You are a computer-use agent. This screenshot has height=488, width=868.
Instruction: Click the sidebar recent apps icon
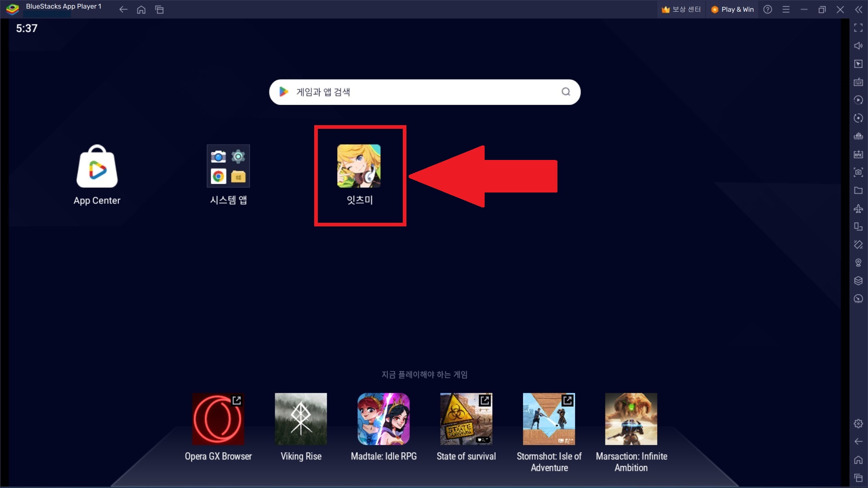[x=859, y=478]
